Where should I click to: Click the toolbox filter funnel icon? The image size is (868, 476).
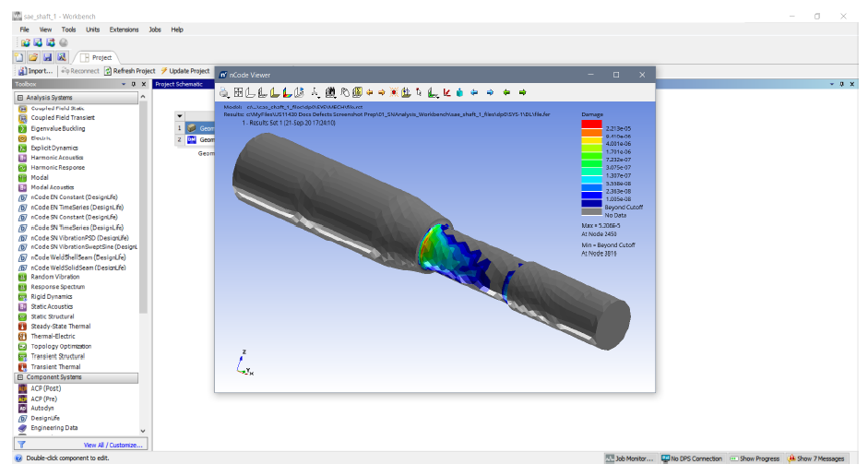pyautogui.click(x=21, y=445)
